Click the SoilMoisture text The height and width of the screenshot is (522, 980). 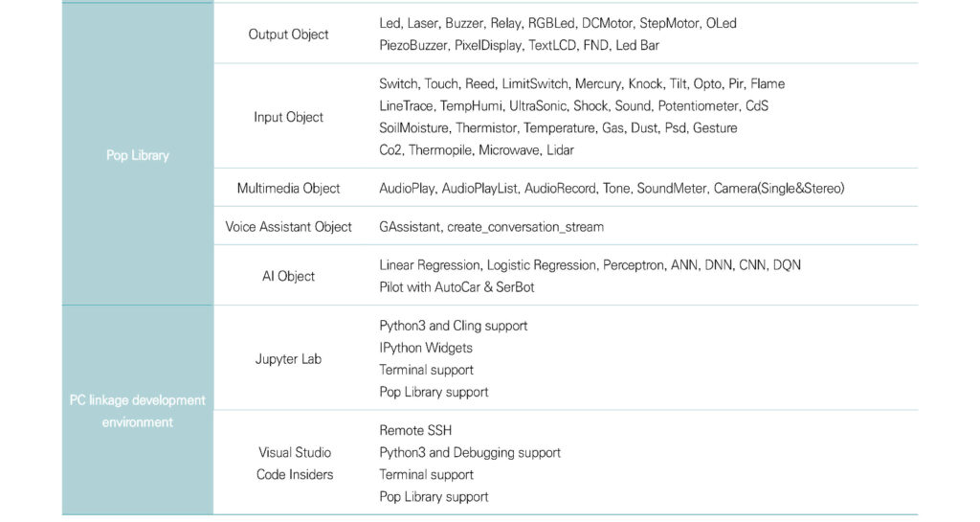[413, 128]
